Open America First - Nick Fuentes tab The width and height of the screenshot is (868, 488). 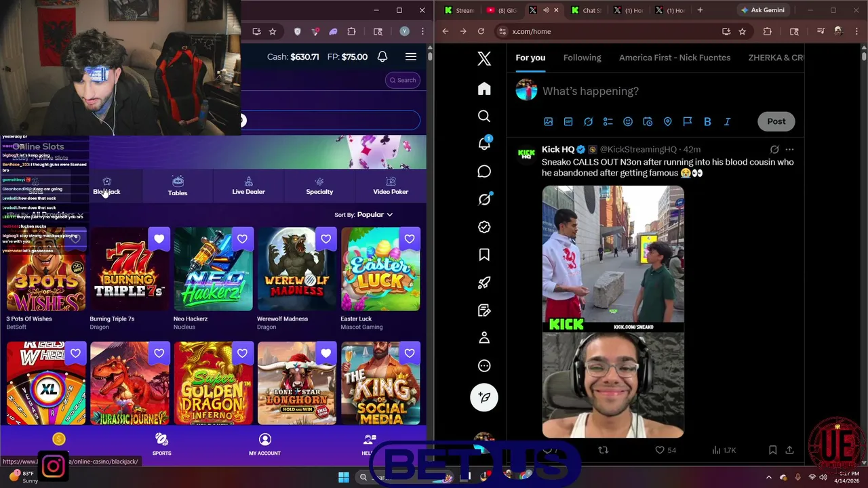675,58
